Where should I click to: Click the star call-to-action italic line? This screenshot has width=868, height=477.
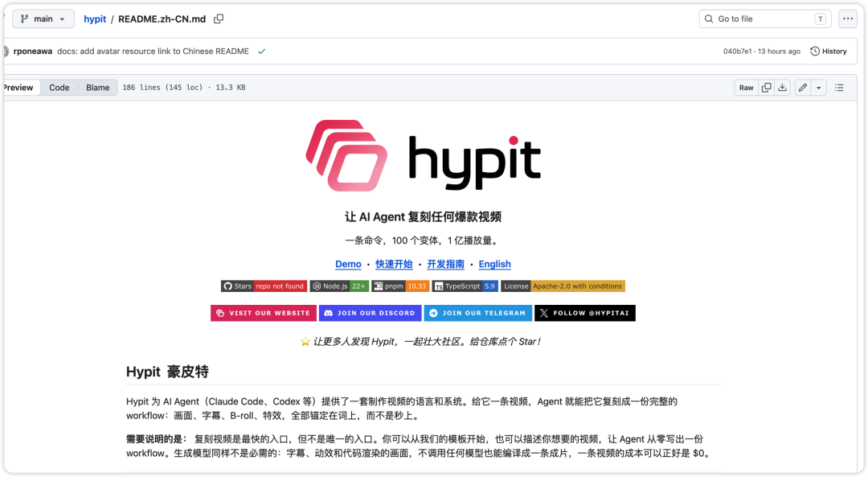420,342
